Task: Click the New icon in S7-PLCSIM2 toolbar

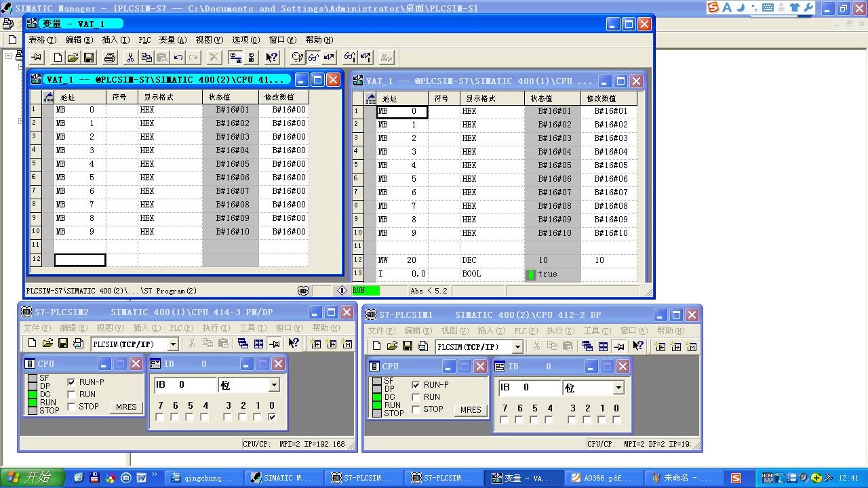Action: coord(32,344)
